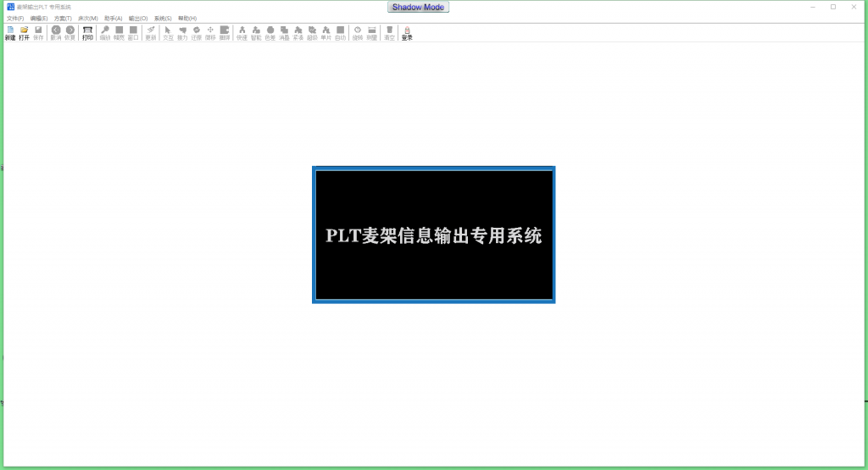Click the PLT麦架信息输出专用系统 splash banner
The height and width of the screenshot is (470, 868).
tap(433, 235)
